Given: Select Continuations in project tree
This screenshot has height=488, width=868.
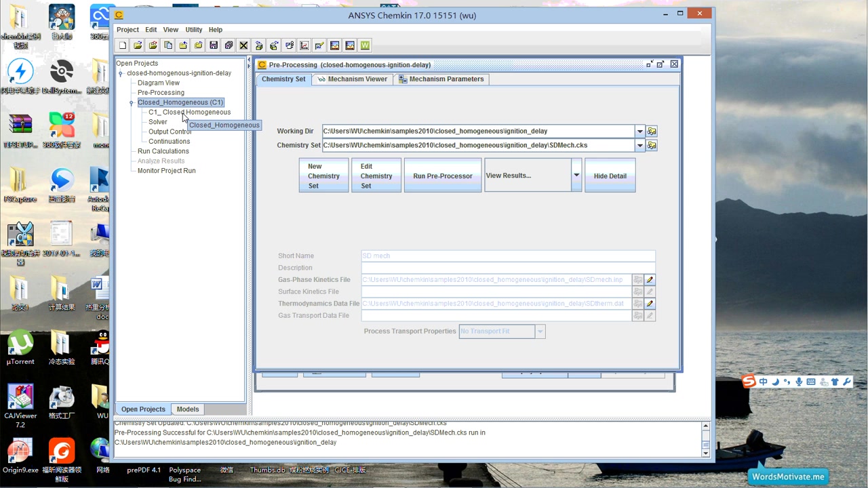Looking at the screenshot, I should click(170, 142).
